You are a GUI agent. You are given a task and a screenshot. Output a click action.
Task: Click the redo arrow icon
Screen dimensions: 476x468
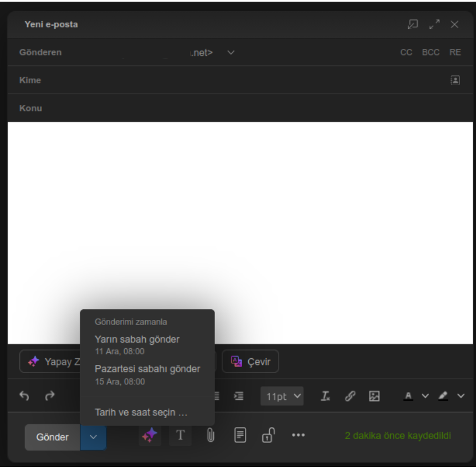click(50, 396)
